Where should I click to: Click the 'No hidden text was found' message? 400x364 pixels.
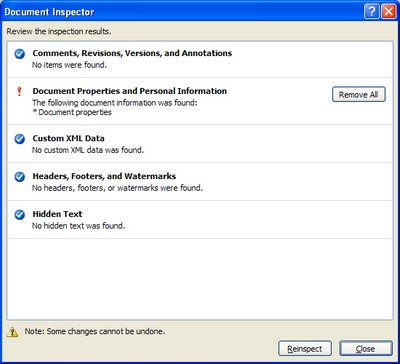(78, 226)
